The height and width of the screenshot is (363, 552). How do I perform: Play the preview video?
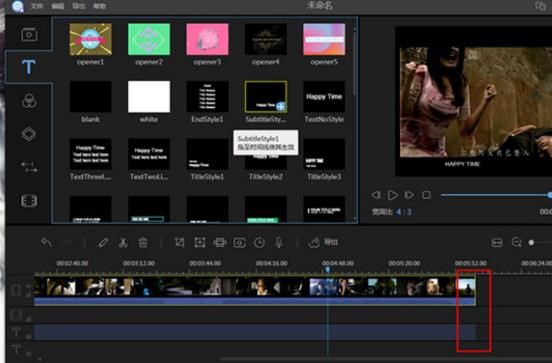393,195
